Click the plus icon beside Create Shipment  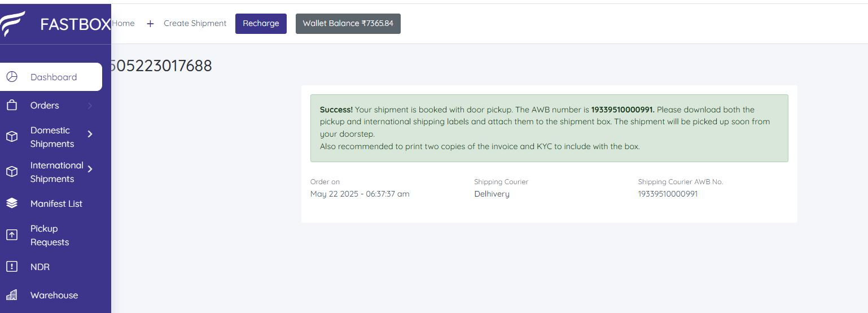click(x=150, y=24)
